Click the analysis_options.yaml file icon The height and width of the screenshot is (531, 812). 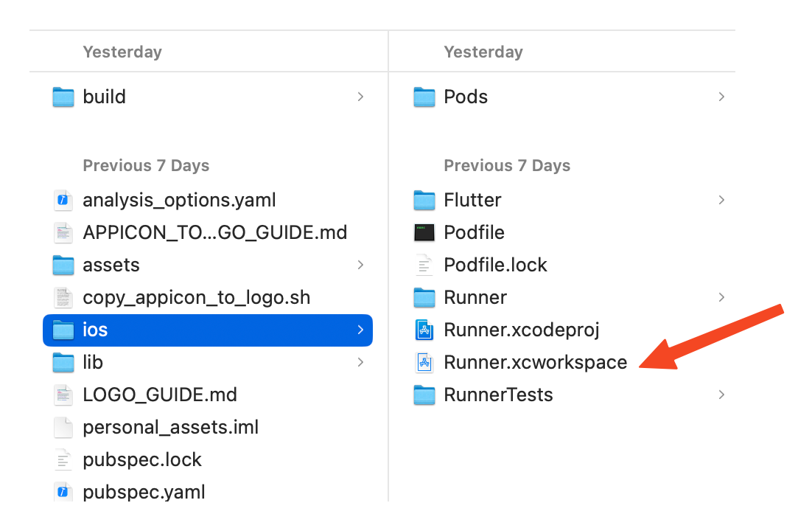point(64,200)
